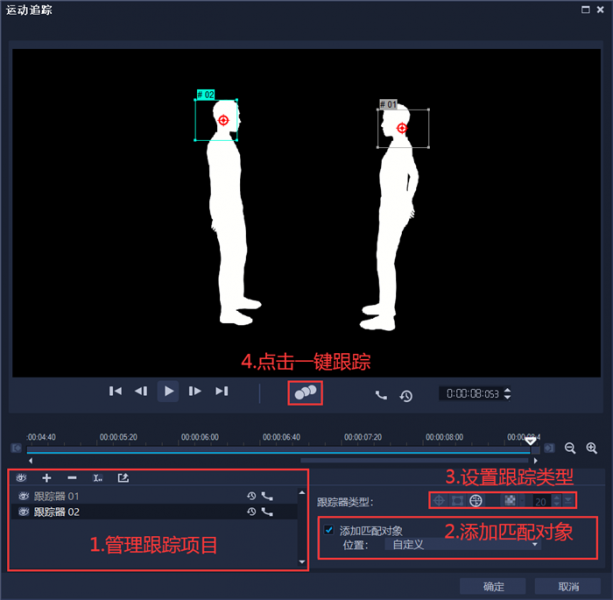The width and height of the screenshot is (613, 600).
Task: Click tracker list scroll down arrow
Action: click(302, 562)
